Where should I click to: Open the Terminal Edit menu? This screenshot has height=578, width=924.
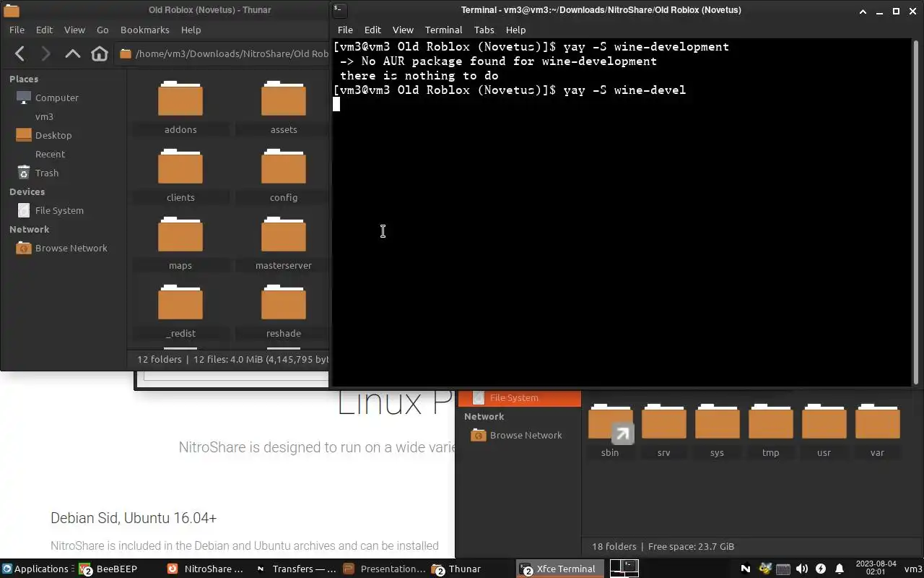(372, 30)
